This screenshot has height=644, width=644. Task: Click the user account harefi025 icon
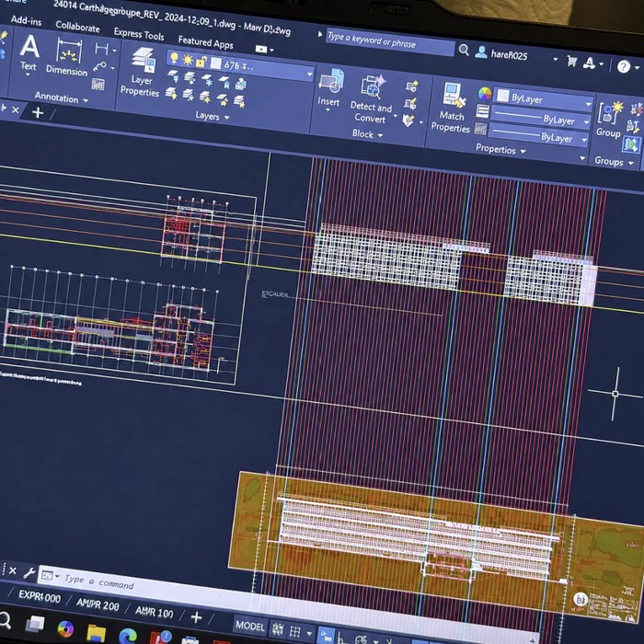pos(481,52)
